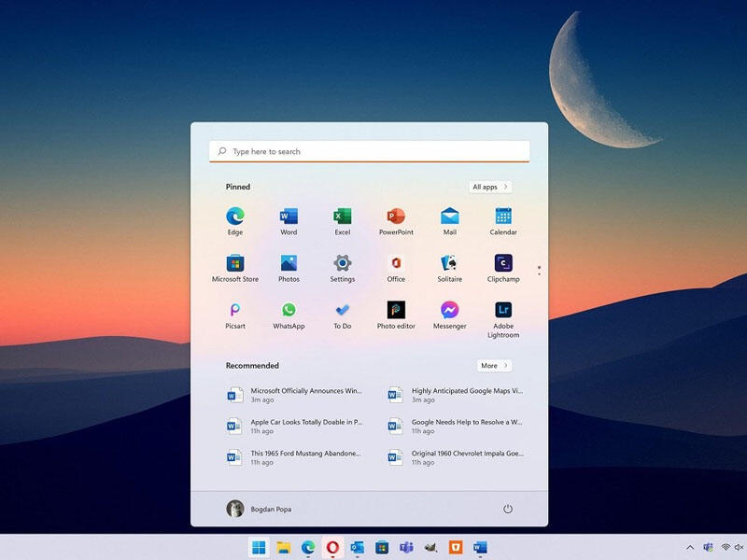This screenshot has width=747, height=560.
Task: Click the Start button on the taskbar
Action: (x=259, y=548)
